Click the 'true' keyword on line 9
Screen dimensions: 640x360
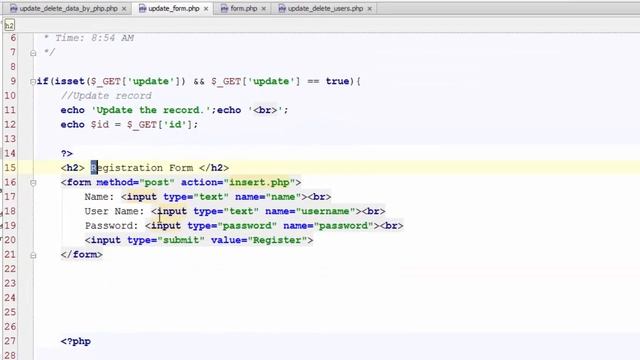click(x=337, y=81)
